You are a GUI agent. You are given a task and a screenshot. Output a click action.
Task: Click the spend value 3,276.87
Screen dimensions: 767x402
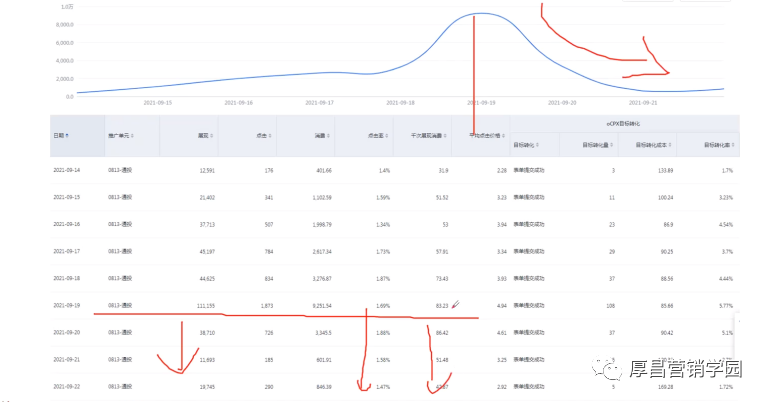point(322,278)
